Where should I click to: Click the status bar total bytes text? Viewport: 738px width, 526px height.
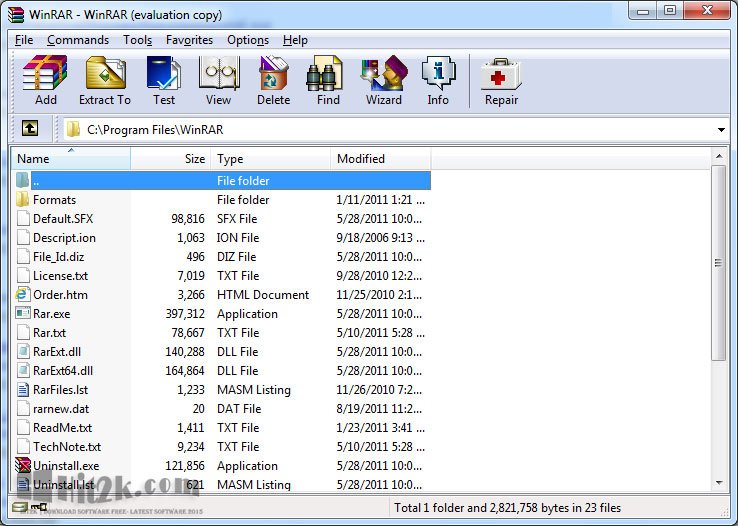[x=507, y=508]
